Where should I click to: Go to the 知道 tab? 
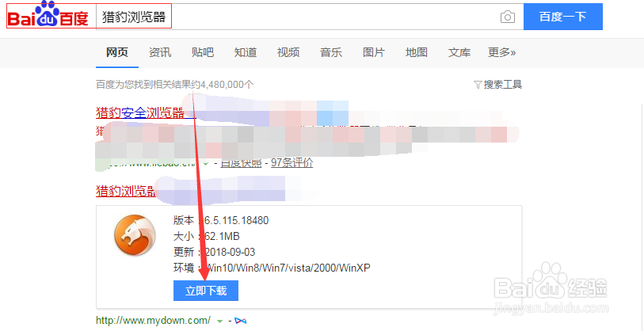(x=246, y=52)
